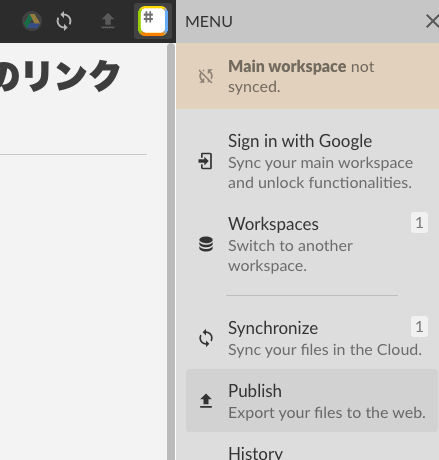Viewport: 439px width, 460px height.
Task: Click the upload arrow icon in dark navigation bar
Action: click(x=108, y=21)
